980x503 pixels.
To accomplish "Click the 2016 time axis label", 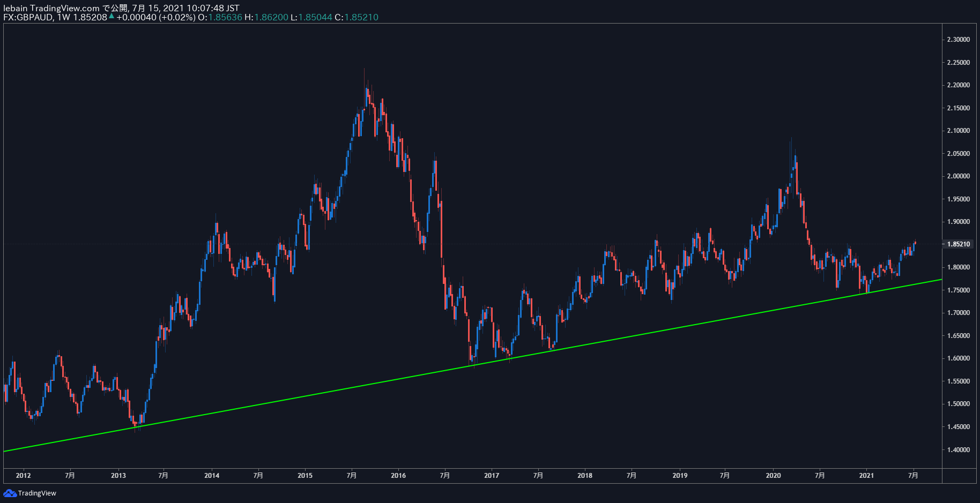I will (x=398, y=475).
